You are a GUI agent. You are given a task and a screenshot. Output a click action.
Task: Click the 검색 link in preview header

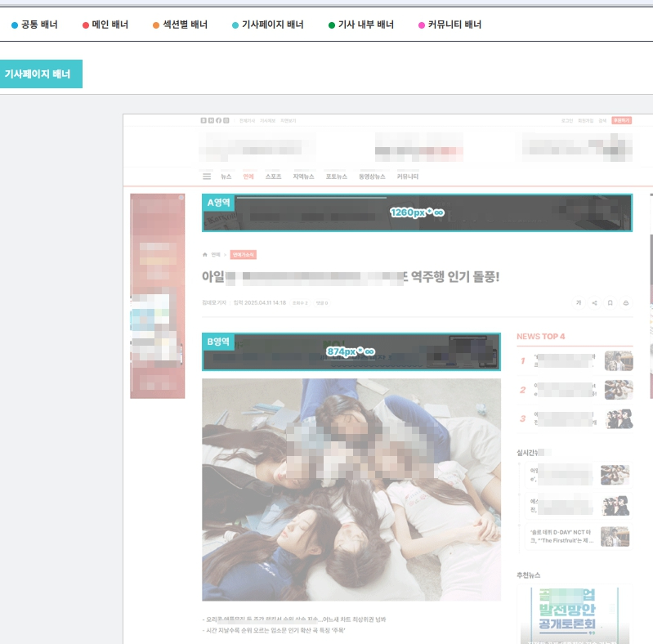tap(602, 121)
